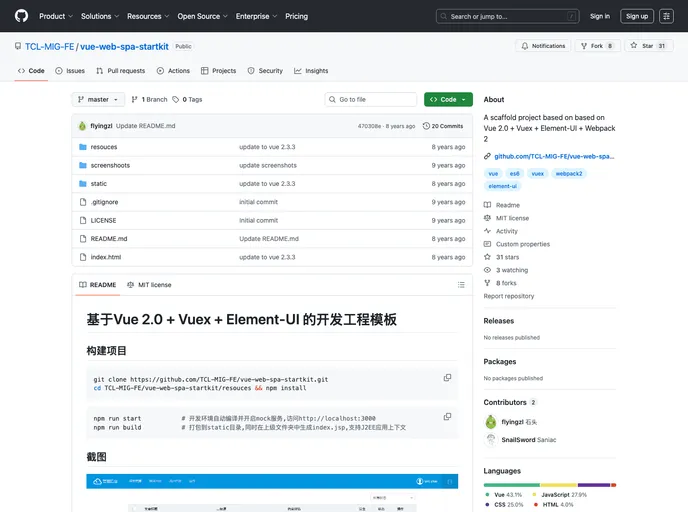Open the appearance settings icon in header

[666, 16]
